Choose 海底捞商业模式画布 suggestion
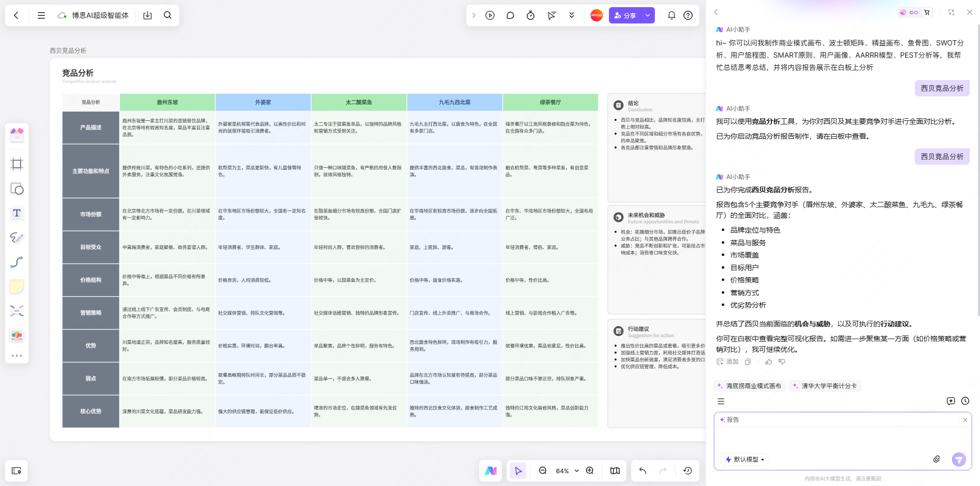Image resolution: width=980 pixels, height=486 pixels. [x=749, y=386]
